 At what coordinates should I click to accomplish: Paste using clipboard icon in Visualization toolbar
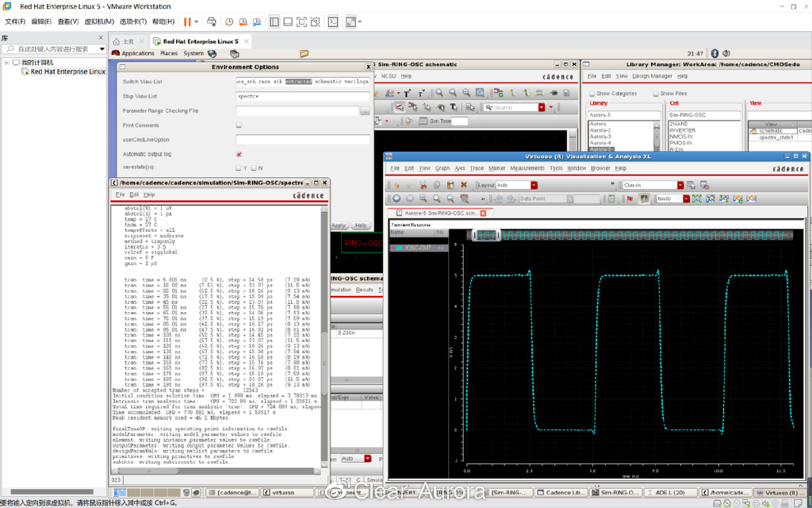[450, 185]
